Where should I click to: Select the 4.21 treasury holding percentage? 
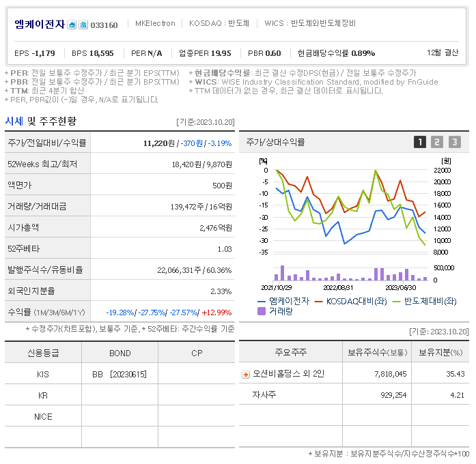point(457,396)
